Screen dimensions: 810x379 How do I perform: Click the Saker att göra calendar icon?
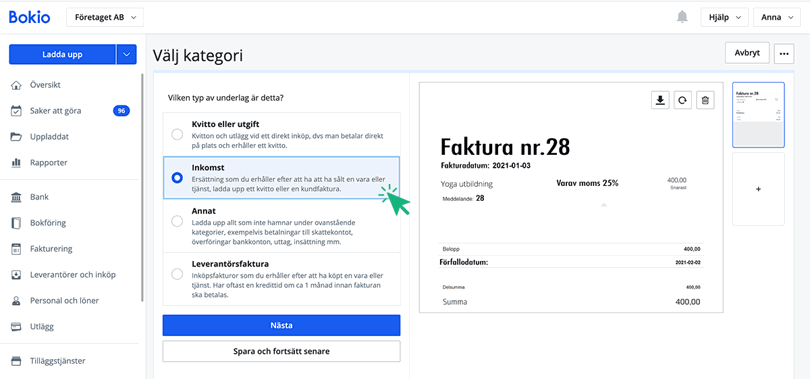tap(16, 110)
